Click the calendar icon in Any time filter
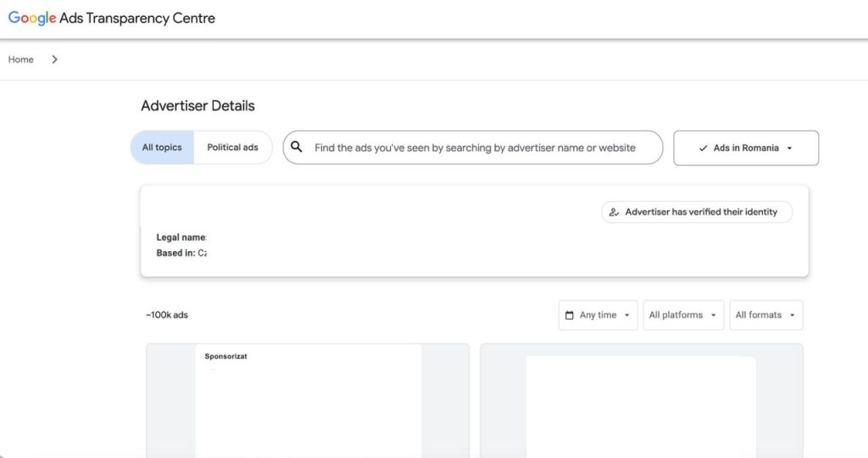Viewport: 868px width, 458px height. pos(569,316)
